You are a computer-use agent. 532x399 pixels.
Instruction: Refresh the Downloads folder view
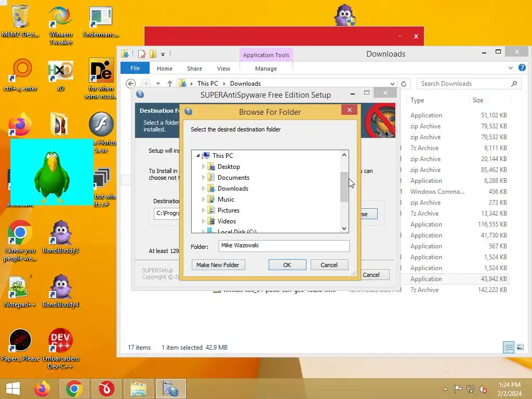[x=403, y=84]
